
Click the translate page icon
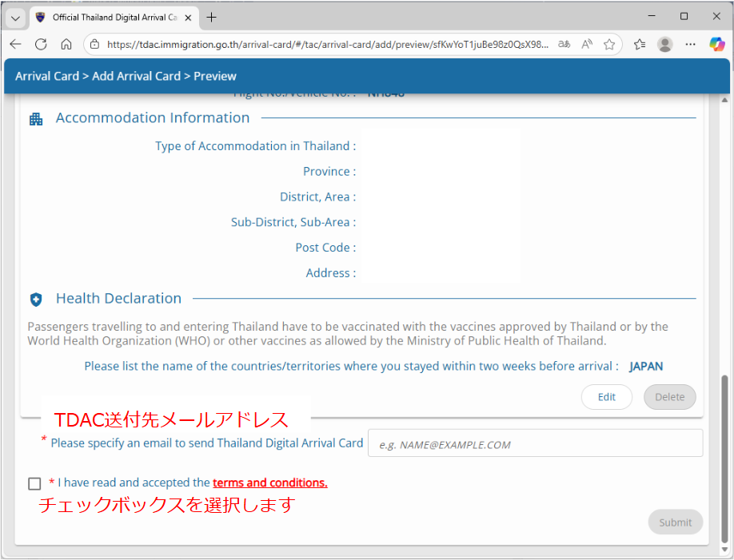pyautogui.click(x=564, y=45)
